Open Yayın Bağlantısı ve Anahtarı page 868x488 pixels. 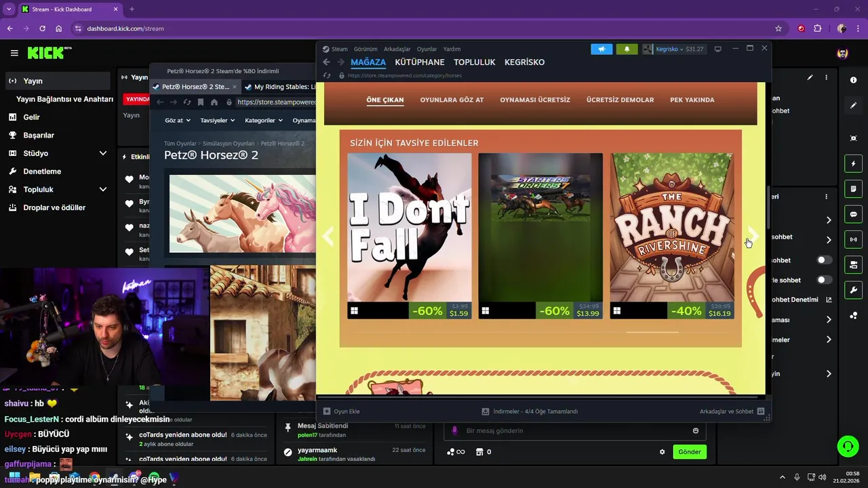click(64, 99)
